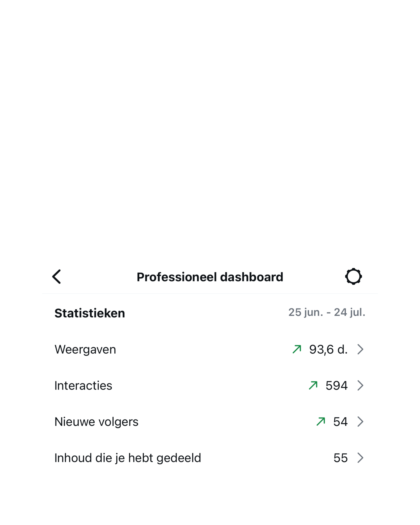This screenshot has height=525, width=420.
Task: Change the 25 jun. - 24 jul. date range
Action: pyautogui.click(x=327, y=312)
